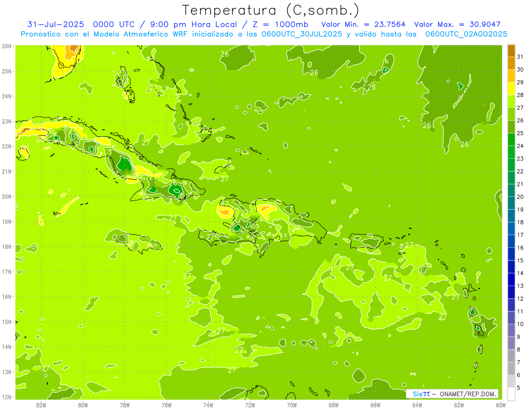
Task: Click the '66W' longitude label
Action: point(376,405)
